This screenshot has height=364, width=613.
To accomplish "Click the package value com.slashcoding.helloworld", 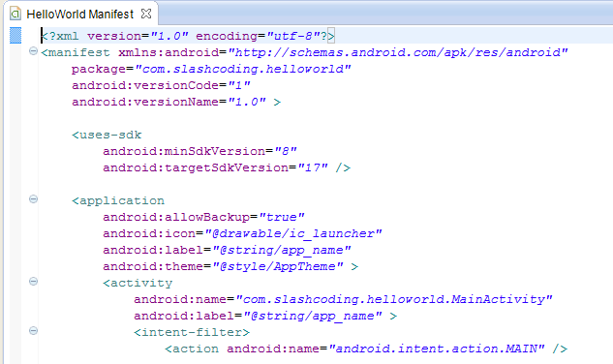I will (243, 69).
